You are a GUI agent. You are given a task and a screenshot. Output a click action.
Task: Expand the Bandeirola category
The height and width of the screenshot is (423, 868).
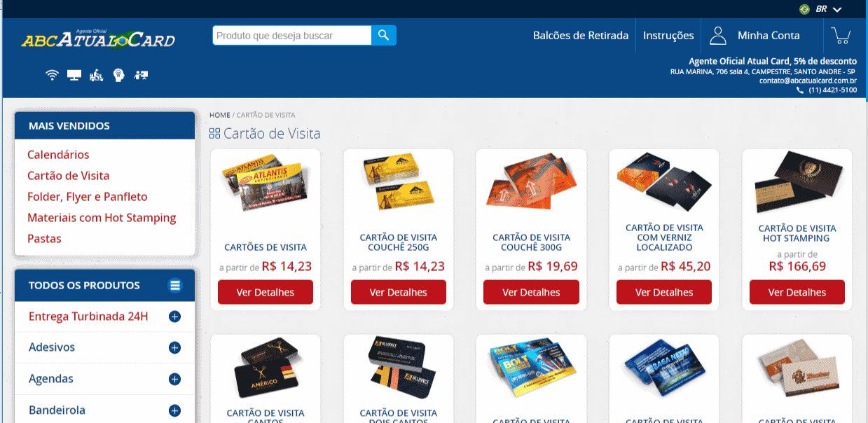(x=175, y=410)
